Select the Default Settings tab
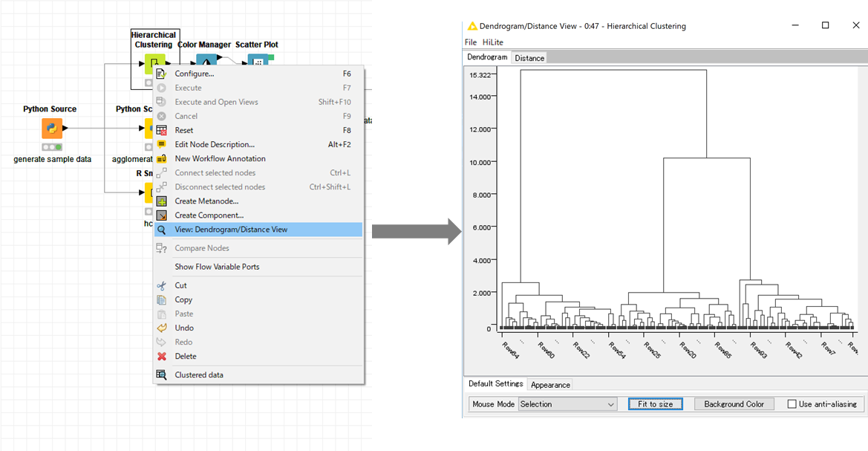 click(x=495, y=383)
